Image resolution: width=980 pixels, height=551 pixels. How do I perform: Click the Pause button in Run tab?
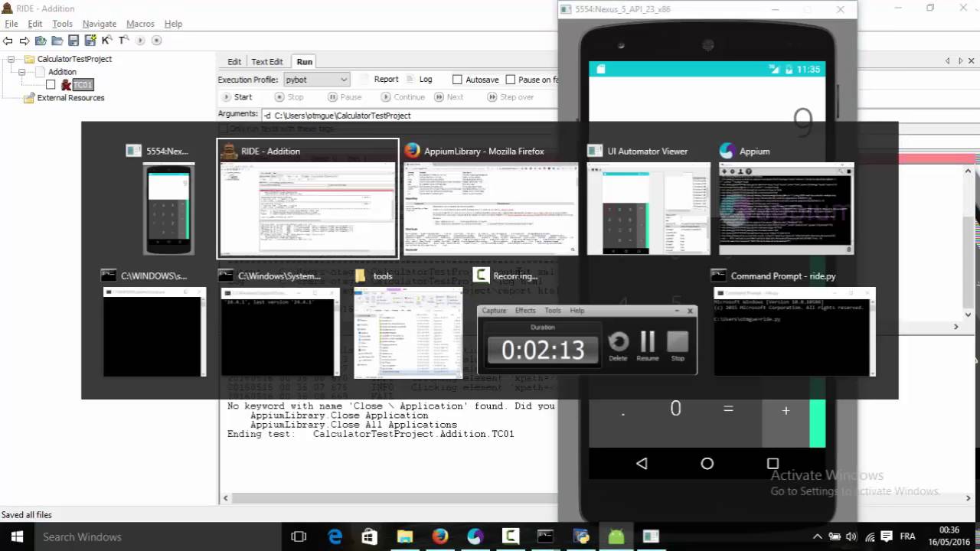(345, 97)
